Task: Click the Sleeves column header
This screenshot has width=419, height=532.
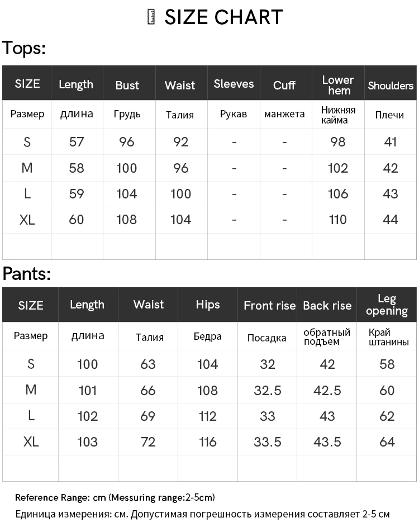Action: coord(234,84)
